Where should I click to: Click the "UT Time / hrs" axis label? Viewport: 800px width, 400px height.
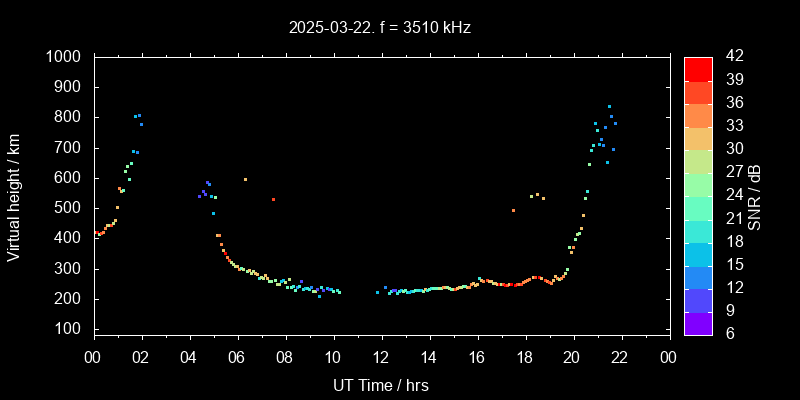coord(380,384)
